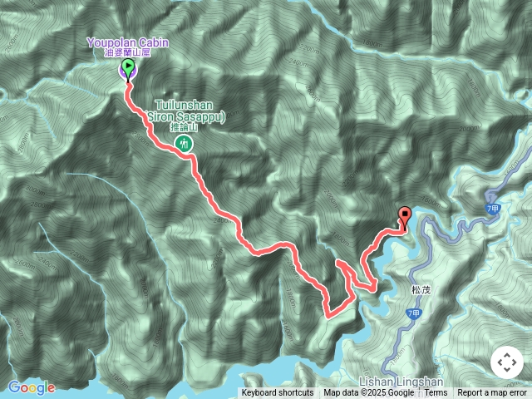Click the lower 7甲 highway shield near 松茂
The width and height of the screenshot is (532, 399).
click(x=414, y=313)
